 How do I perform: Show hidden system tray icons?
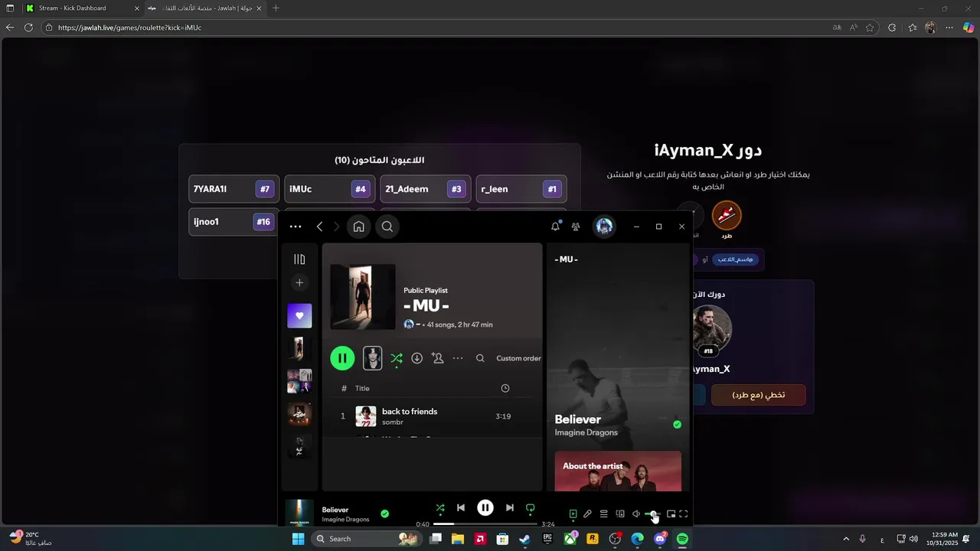pyautogui.click(x=846, y=539)
